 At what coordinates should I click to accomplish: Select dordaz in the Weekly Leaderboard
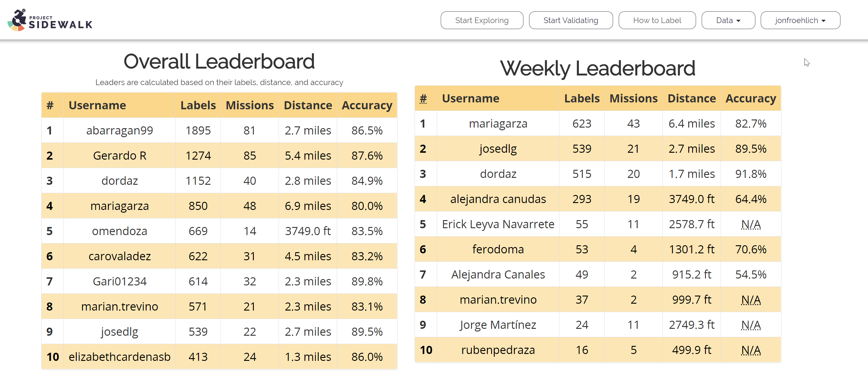click(498, 174)
